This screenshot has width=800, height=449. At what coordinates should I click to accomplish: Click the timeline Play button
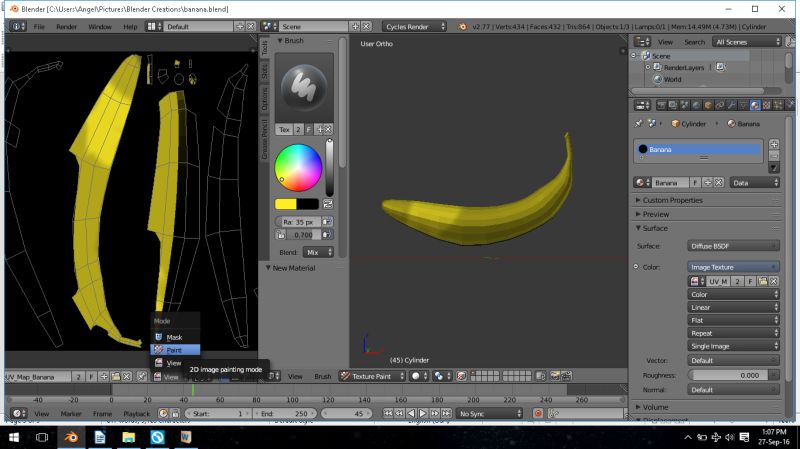pos(423,413)
